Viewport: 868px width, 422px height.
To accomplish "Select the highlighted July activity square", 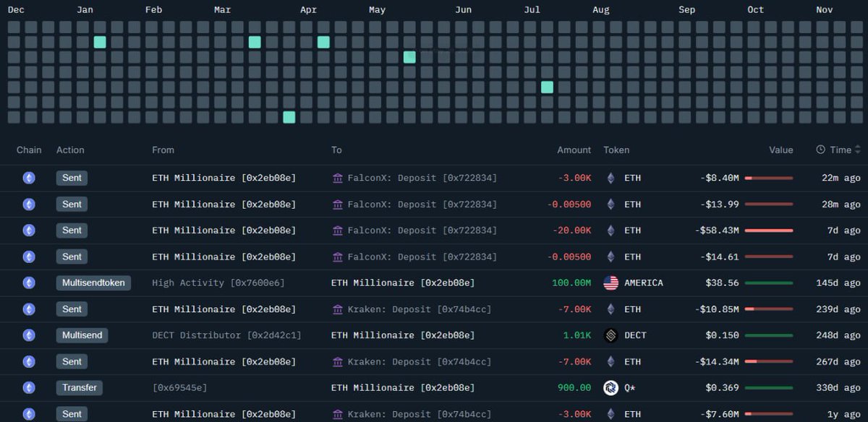I will coord(547,87).
